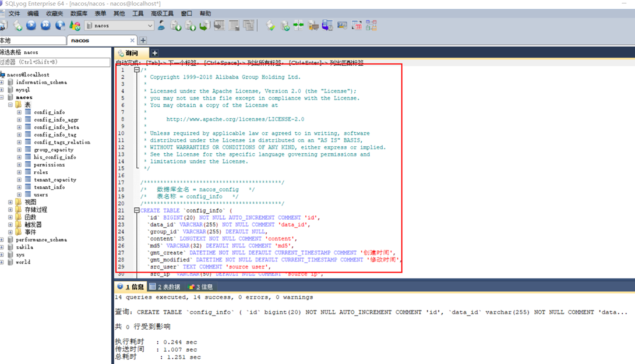Click the Execute All Queries double-arrow icon

click(46, 26)
